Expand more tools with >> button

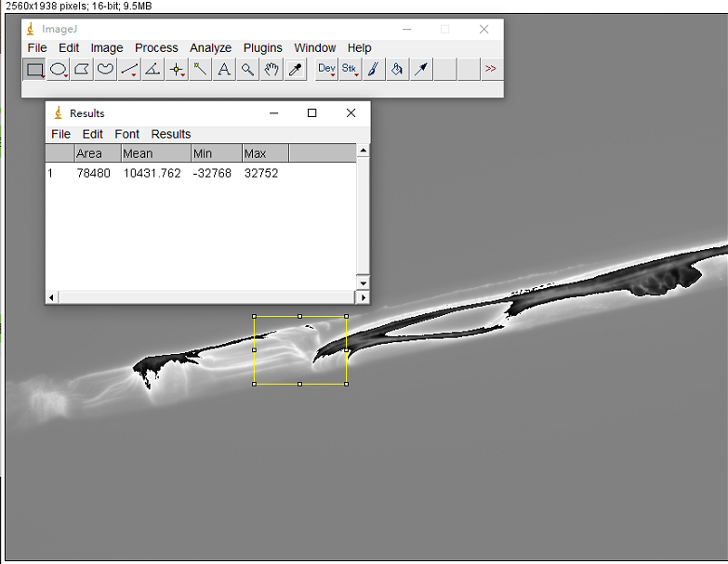point(491,69)
